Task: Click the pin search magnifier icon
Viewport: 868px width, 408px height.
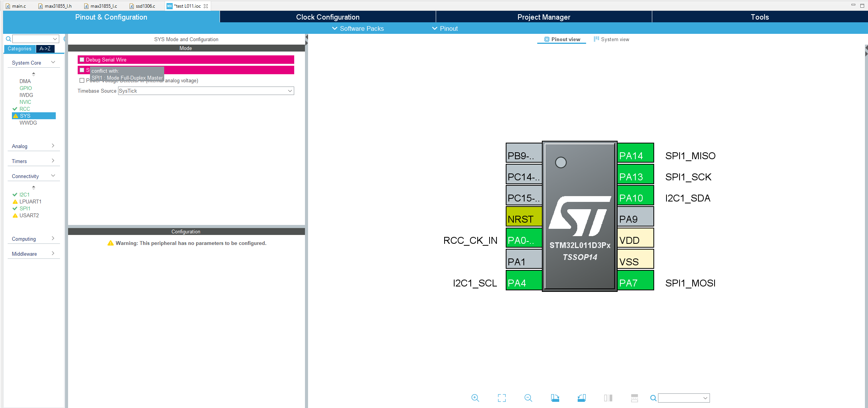Action: pyautogui.click(x=653, y=398)
